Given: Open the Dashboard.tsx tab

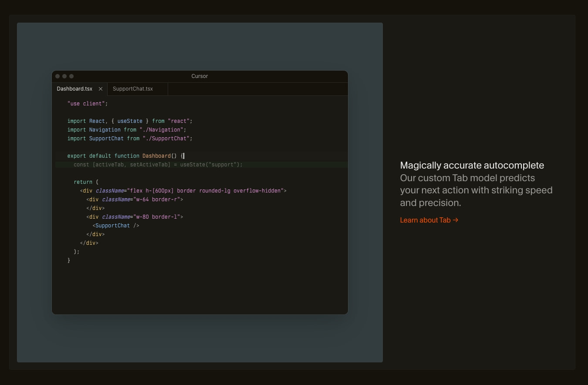Looking at the screenshot, I should click(75, 89).
